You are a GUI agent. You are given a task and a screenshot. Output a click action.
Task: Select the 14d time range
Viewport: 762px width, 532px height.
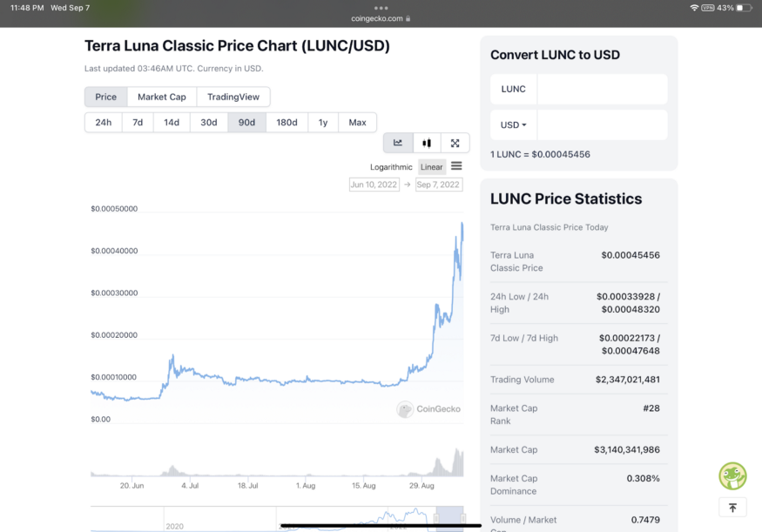pyautogui.click(x=172, y=123)
